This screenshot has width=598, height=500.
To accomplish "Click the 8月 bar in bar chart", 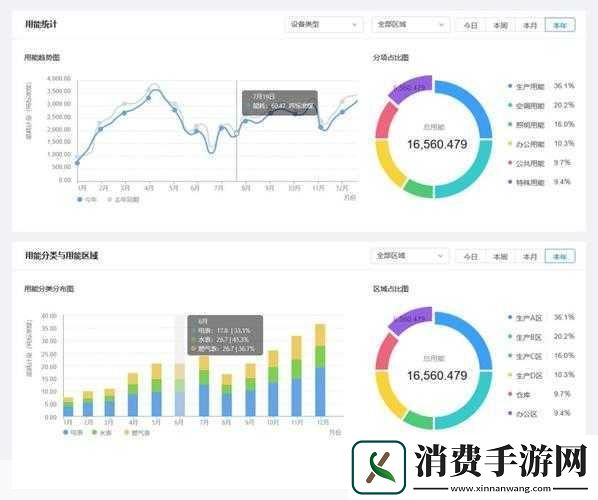I will point(227,395).
